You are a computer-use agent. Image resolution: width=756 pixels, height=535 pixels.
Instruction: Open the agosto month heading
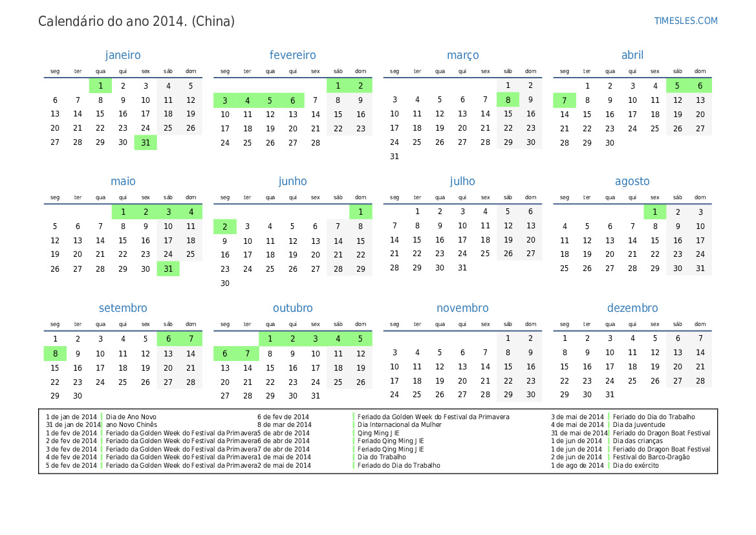(x=632, y=181)
